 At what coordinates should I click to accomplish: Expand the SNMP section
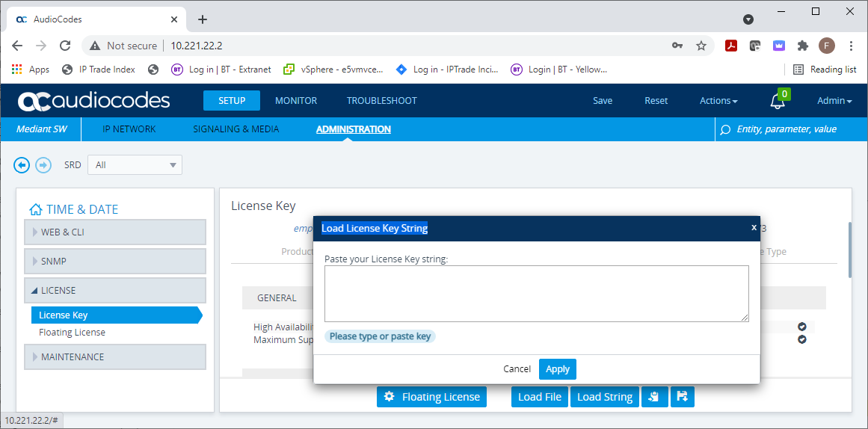coord(115,262)
